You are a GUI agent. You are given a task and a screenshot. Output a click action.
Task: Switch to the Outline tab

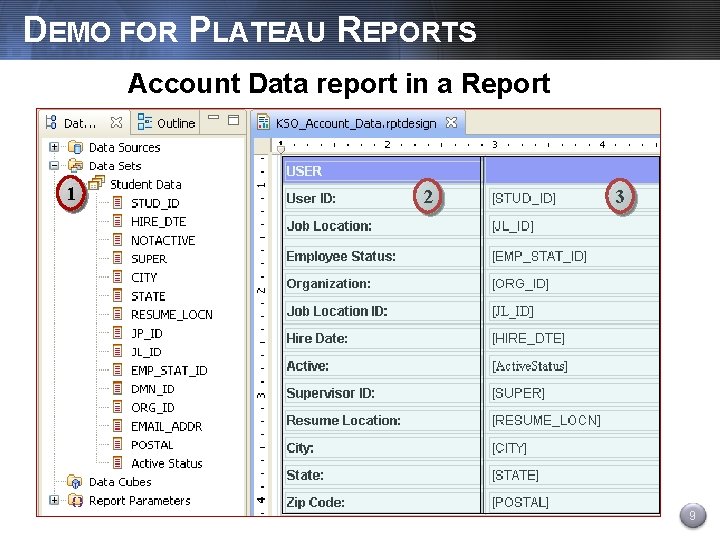pos(166,123)
